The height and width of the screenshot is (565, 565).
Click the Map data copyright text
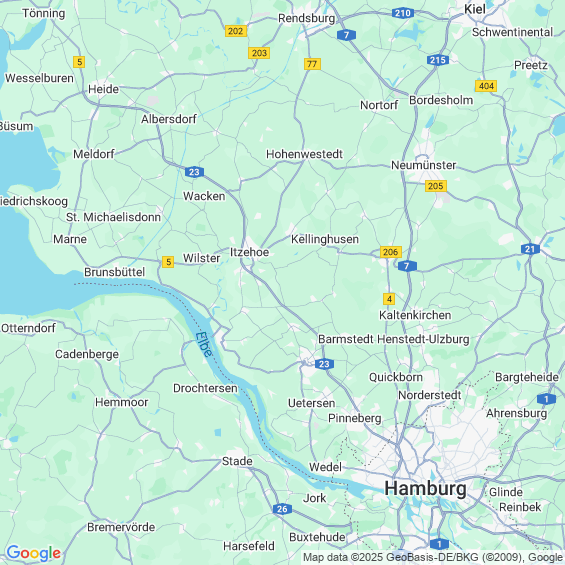433,557
